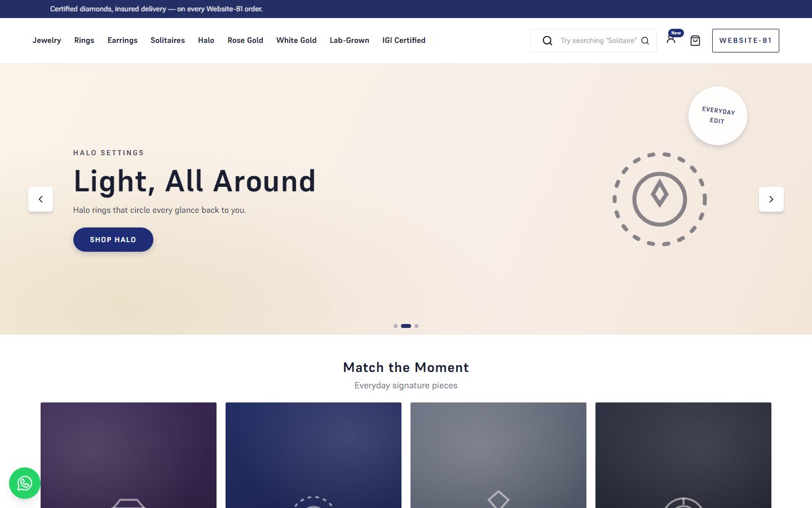
Task: Select the third carousel dot
Action: [417, 326]
